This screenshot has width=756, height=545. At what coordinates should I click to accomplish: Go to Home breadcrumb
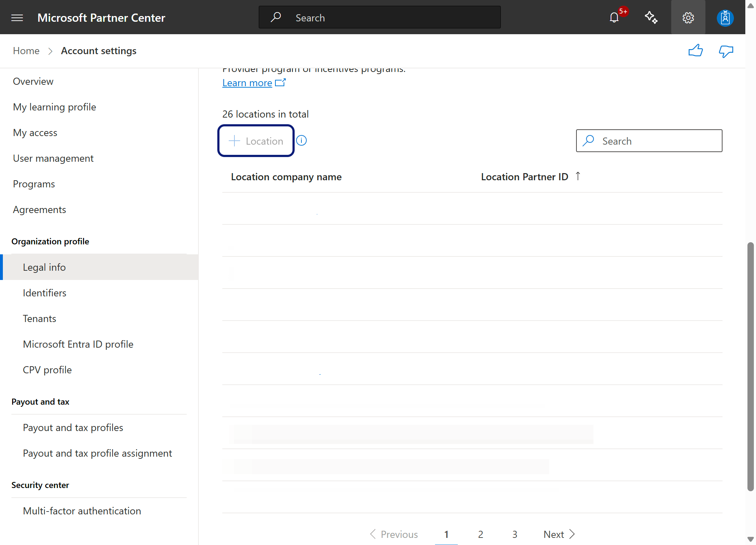tap(26, 51)
